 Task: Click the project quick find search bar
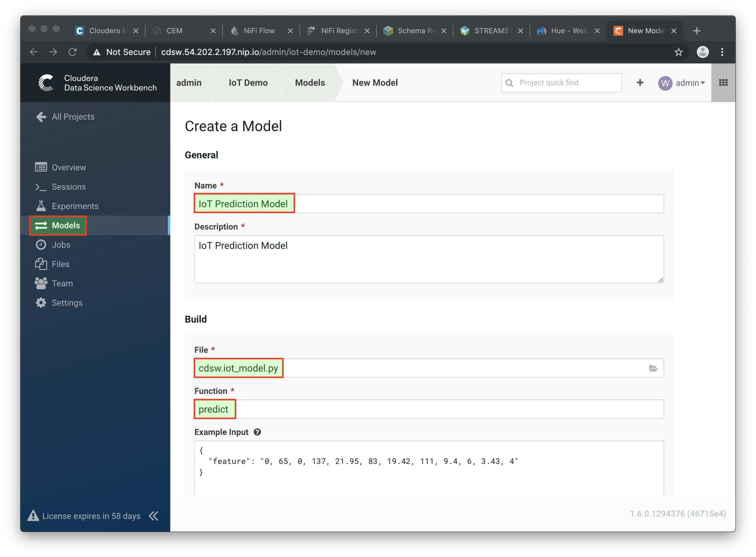pyautogui.click(x=561, y=83)
